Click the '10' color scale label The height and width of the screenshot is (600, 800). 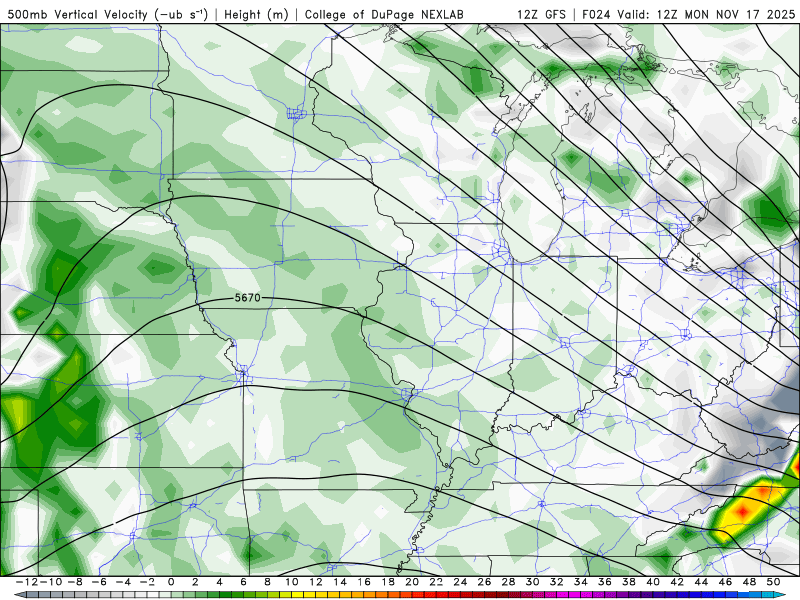pyautogui.click(x=291, y=582)
